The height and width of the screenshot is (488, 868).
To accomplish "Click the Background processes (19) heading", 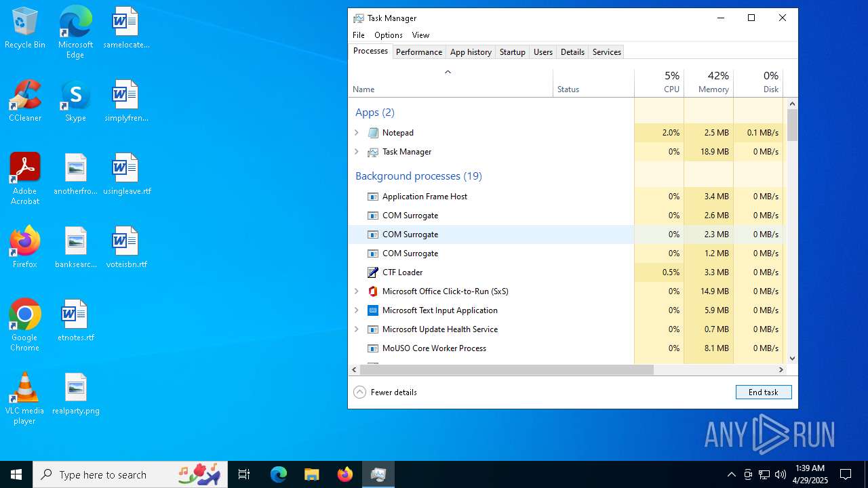I will (x=418, y=176).
